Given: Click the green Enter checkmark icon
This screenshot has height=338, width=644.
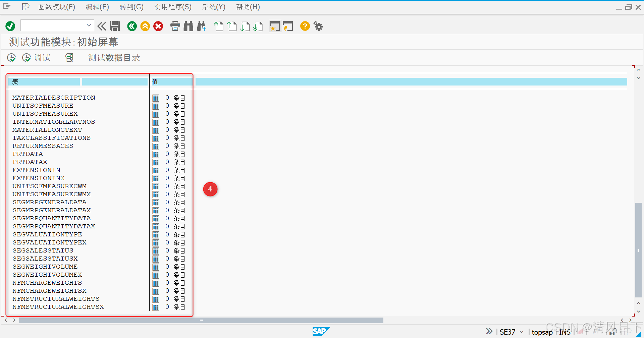Looking at the screenshot, I should [10, 26].
